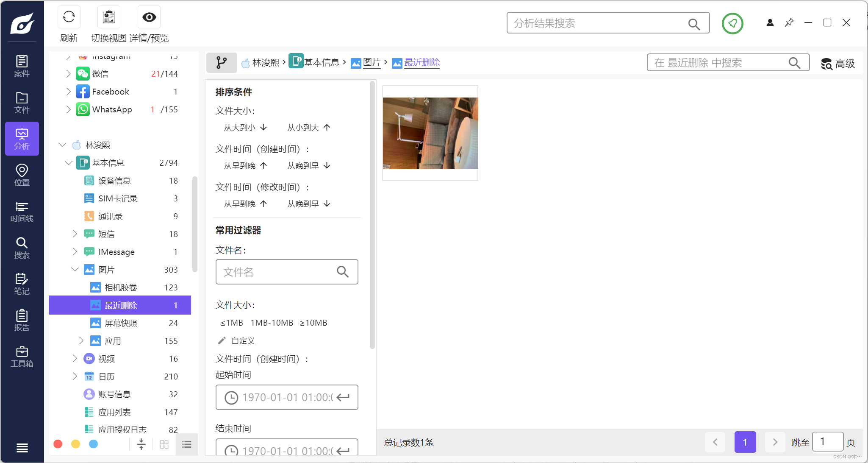Click the branch tree icon beside breadcrumb
This screenshot has height=463, width=868.
point(221,63)
